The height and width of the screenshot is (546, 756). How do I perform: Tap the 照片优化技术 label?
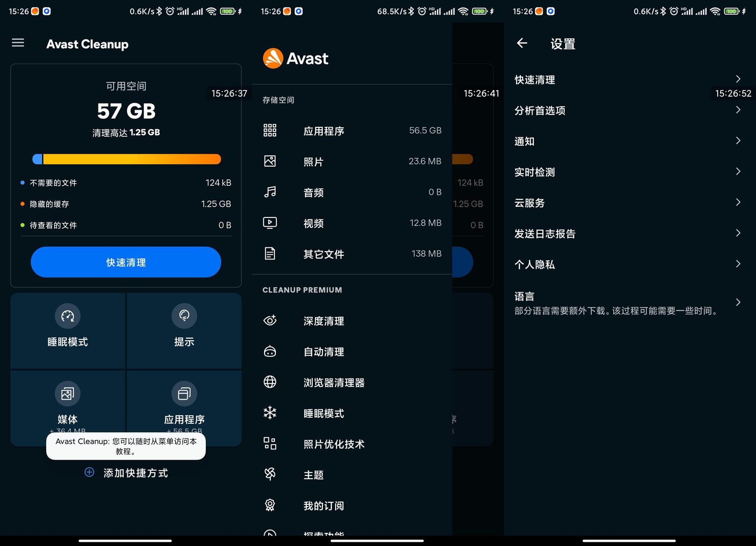click(334, 444)
